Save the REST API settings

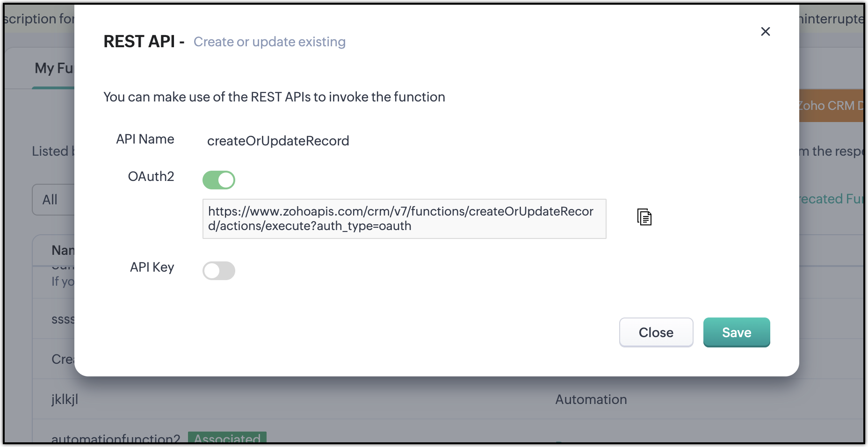(737, 332)
